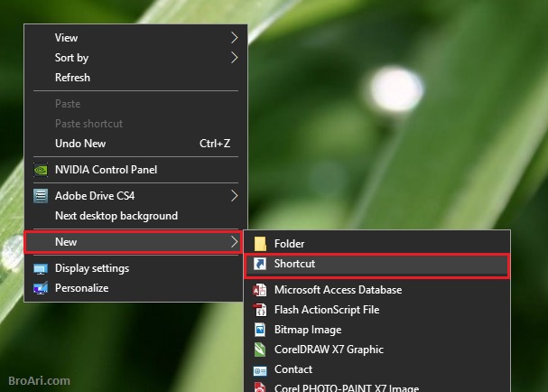Open NVIDIA Control Panel entry
548x392 pixels.
click(136, 170)
